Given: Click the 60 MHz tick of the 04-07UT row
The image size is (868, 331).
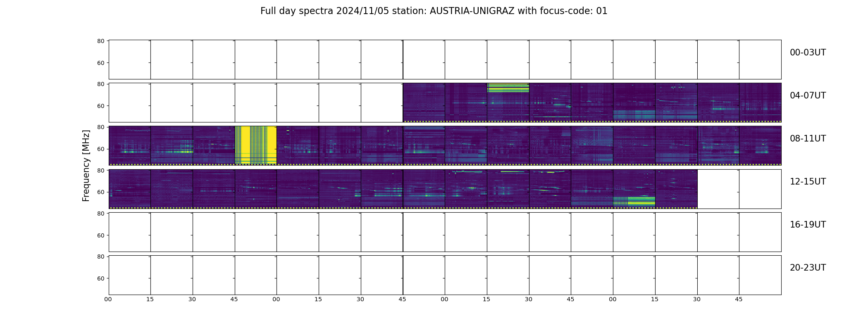Looking at the screenshot, I should point(100,106).
